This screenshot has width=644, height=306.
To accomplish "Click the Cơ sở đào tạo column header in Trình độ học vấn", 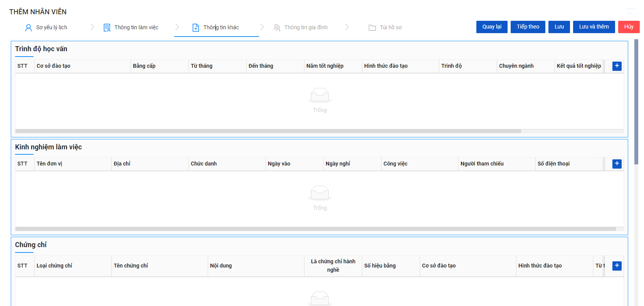I will 53,66.
